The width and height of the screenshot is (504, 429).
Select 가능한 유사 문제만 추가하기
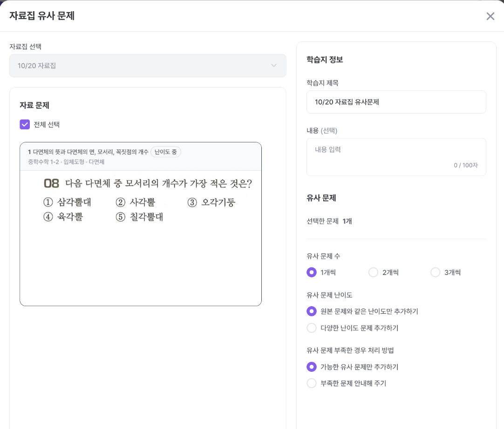(x=312, y=367)
